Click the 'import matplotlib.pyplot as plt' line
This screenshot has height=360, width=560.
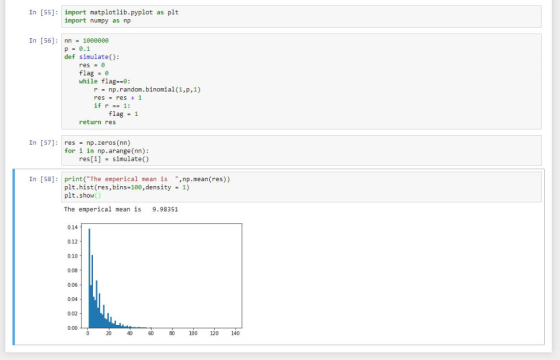coord(121,12)
